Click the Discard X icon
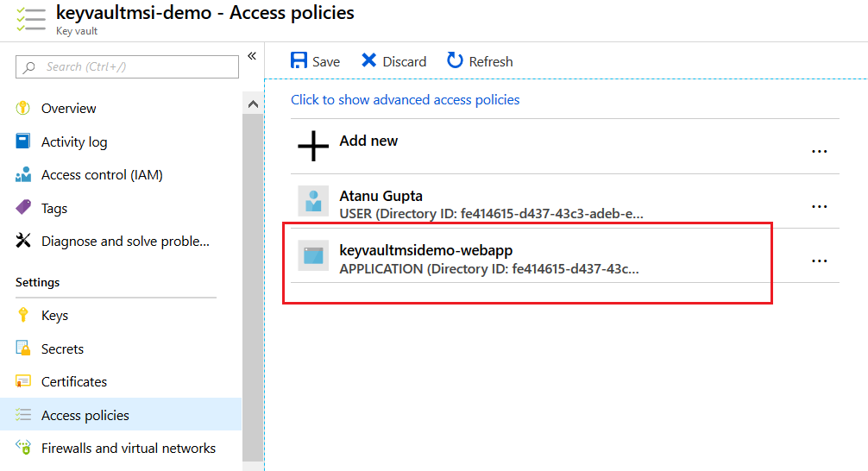868x471 pixels. click(x=368, y=60)
